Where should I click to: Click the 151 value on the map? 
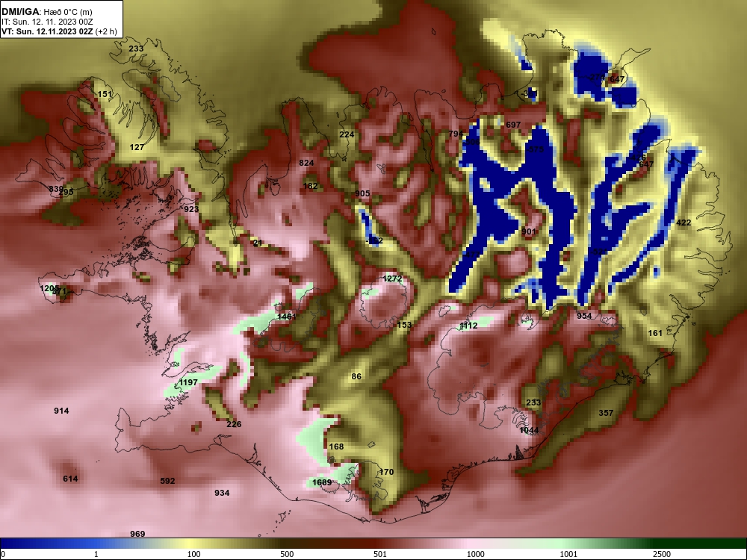point(105,94)
